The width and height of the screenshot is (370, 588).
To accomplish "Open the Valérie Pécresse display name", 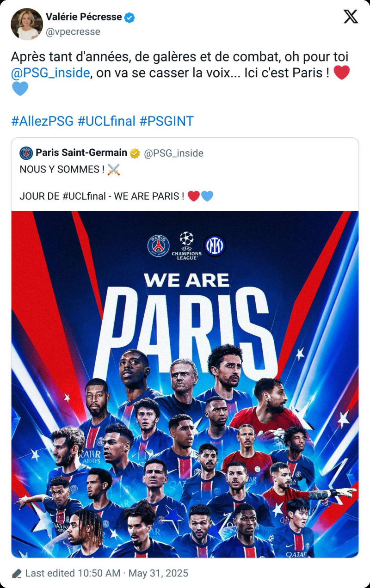I will point(84,18).
